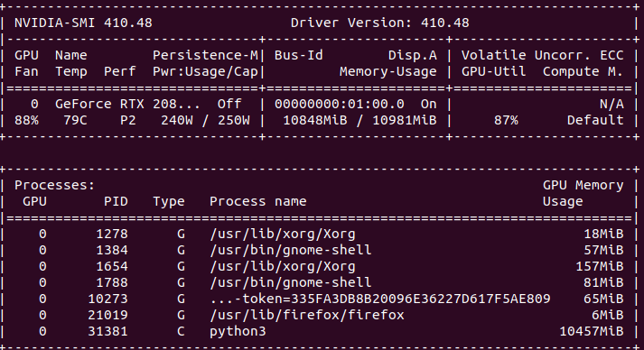Select the type C for python3

(x=181, y=332)
